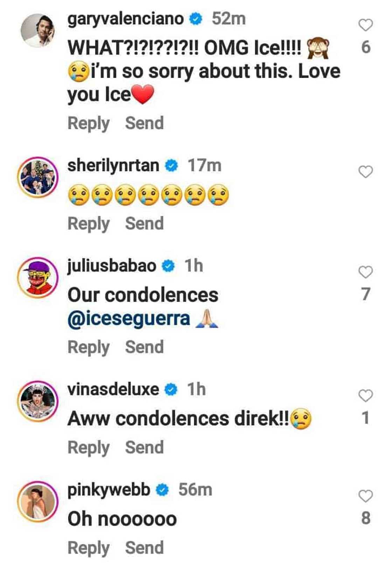The width and height of the screenshot is (392, 572).
Task: Send juliusbabao's comment via Send
Action: [x=144, y=347]
